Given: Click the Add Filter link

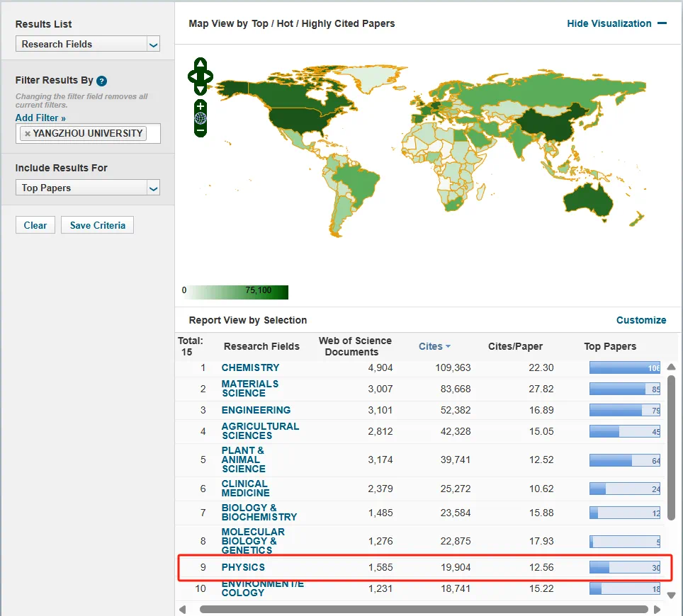Looking at the screenshot, I should (40, 118).
